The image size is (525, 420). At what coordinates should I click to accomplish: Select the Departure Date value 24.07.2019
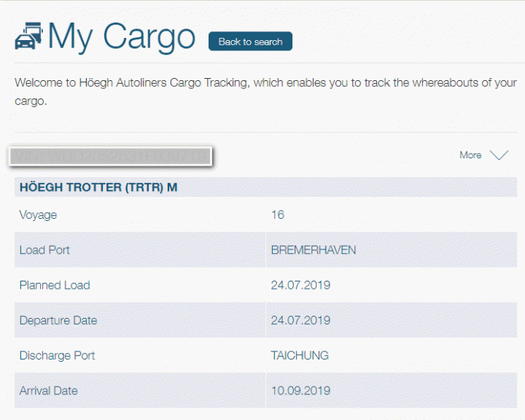[300, 320]
